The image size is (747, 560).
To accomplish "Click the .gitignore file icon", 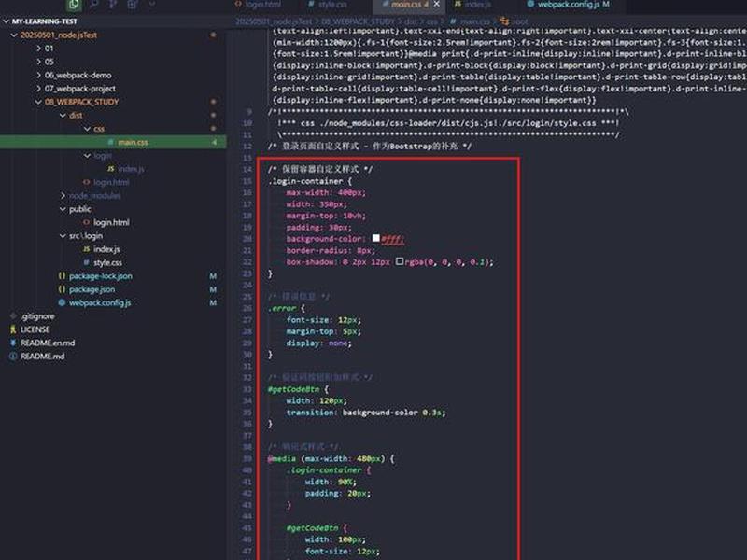I will [x=13, y=316].
